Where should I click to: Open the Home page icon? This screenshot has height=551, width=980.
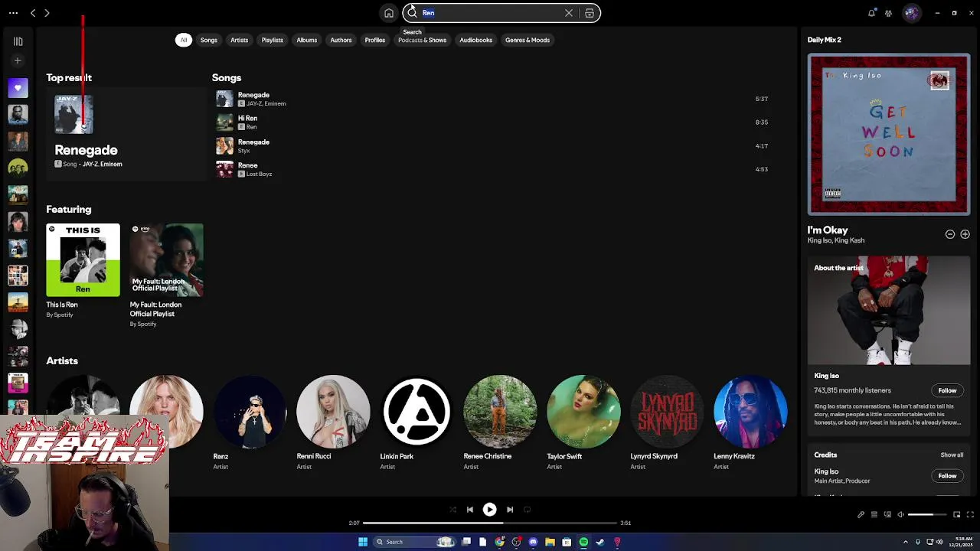pos(389,13)
